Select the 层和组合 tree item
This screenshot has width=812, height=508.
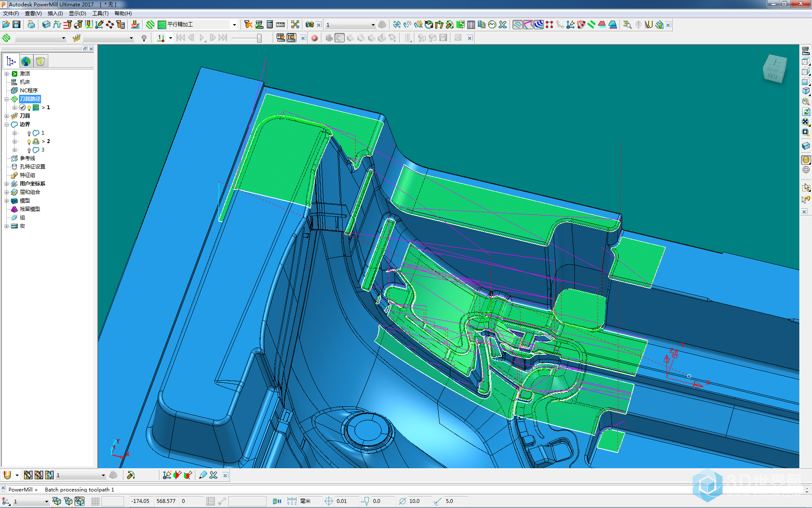point(30,192)
